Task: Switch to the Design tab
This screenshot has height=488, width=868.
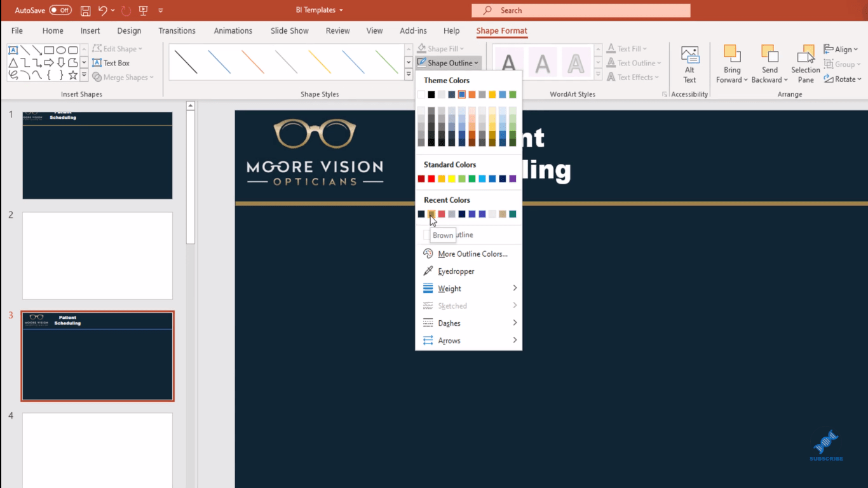Action: (x=129, y=30)
